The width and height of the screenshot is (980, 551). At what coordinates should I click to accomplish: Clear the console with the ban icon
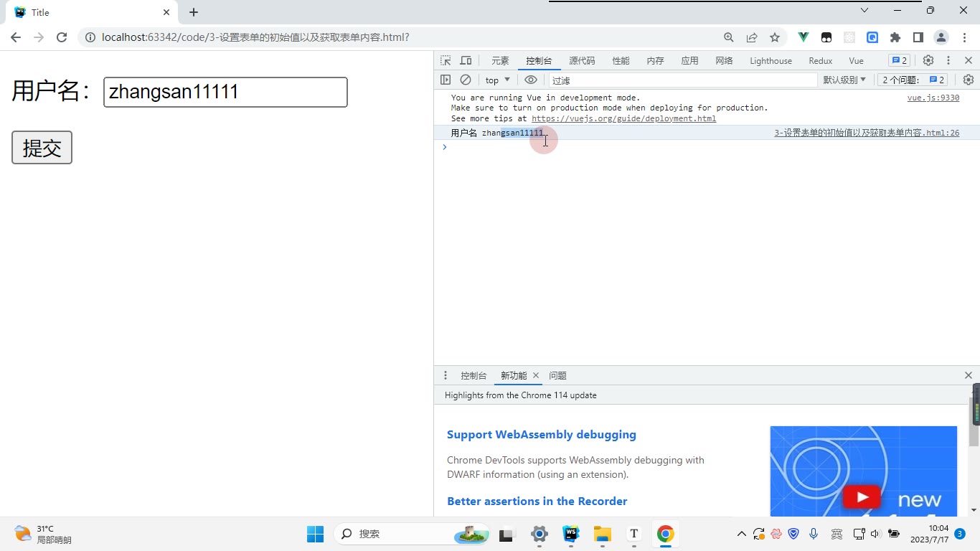pos(466,80)
